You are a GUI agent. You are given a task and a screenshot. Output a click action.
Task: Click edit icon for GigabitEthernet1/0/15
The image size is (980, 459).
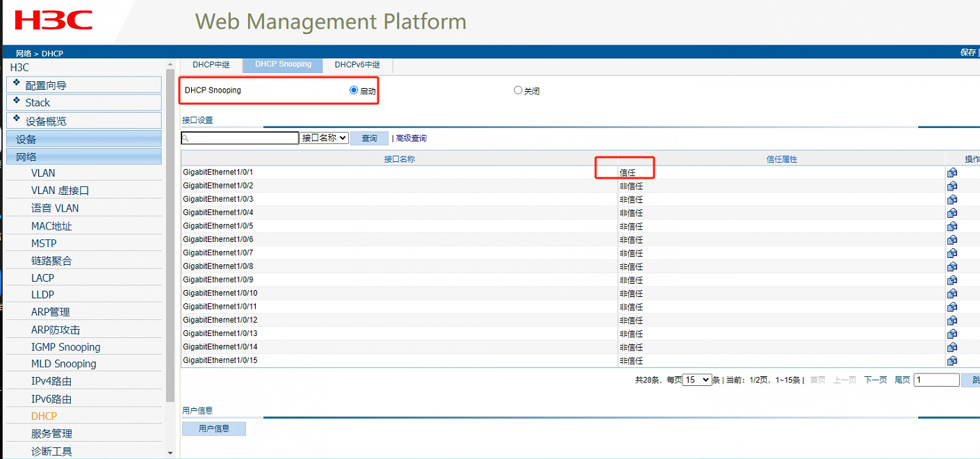point(952,361)
